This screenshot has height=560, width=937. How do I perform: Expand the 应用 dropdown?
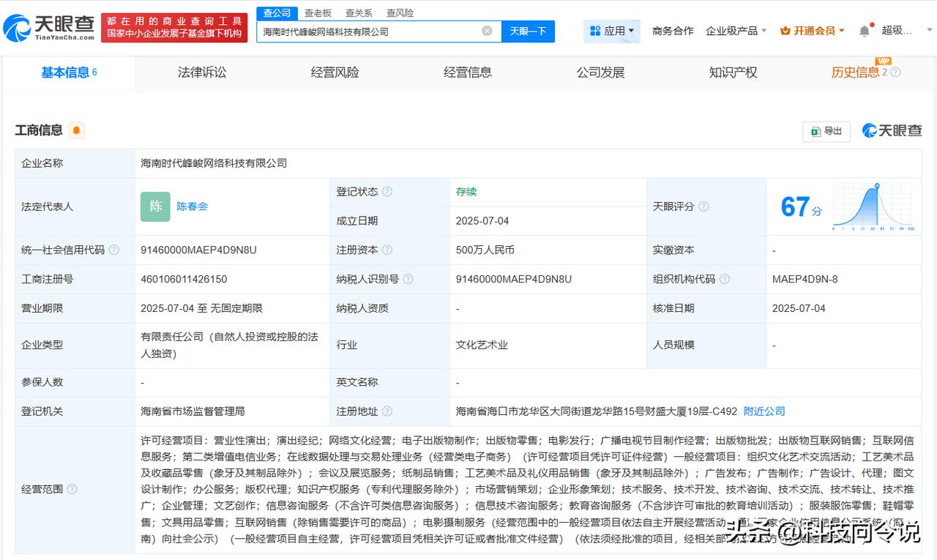(613, 31)
